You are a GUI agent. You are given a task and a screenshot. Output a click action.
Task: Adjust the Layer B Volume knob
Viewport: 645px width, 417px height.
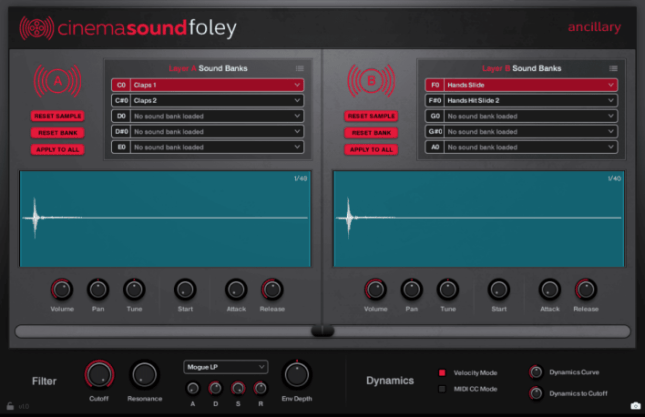tap(376, 290)
